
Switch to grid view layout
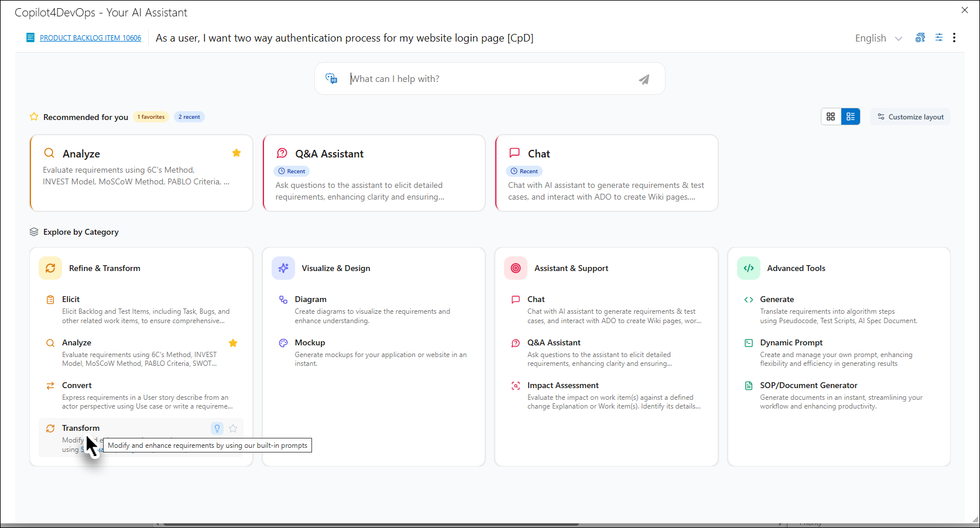pos(831,116)
